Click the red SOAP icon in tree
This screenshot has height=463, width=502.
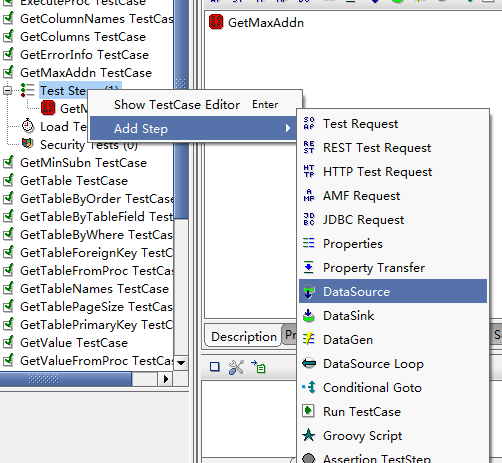pos(48,108)
